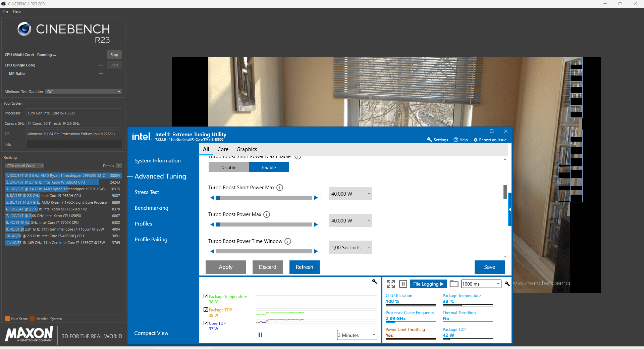Open System Information in XTU sidebar
The height and width of the screenshot is (349, 644).
coord(158,161)
